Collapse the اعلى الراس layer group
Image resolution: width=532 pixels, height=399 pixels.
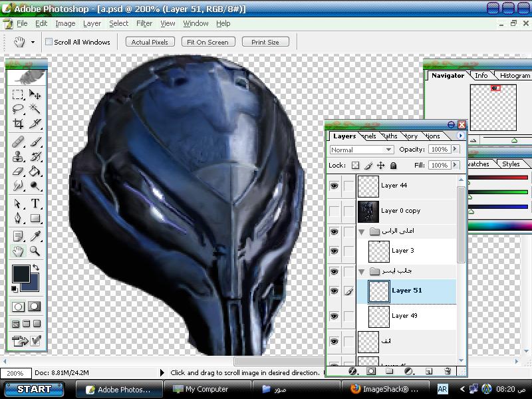tap(362, 231)
